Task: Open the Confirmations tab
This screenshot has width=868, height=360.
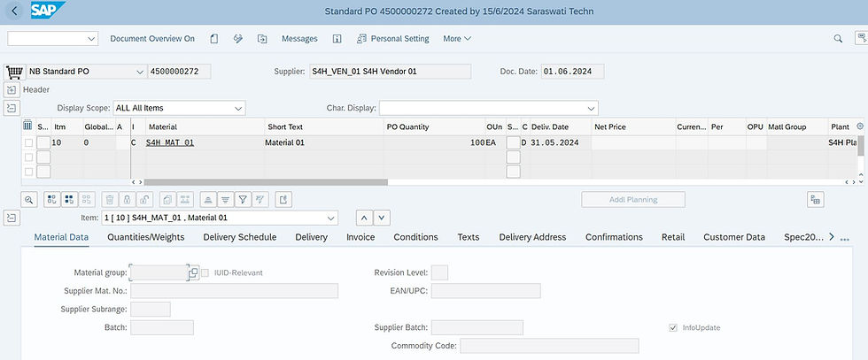Action: point(614,237)
